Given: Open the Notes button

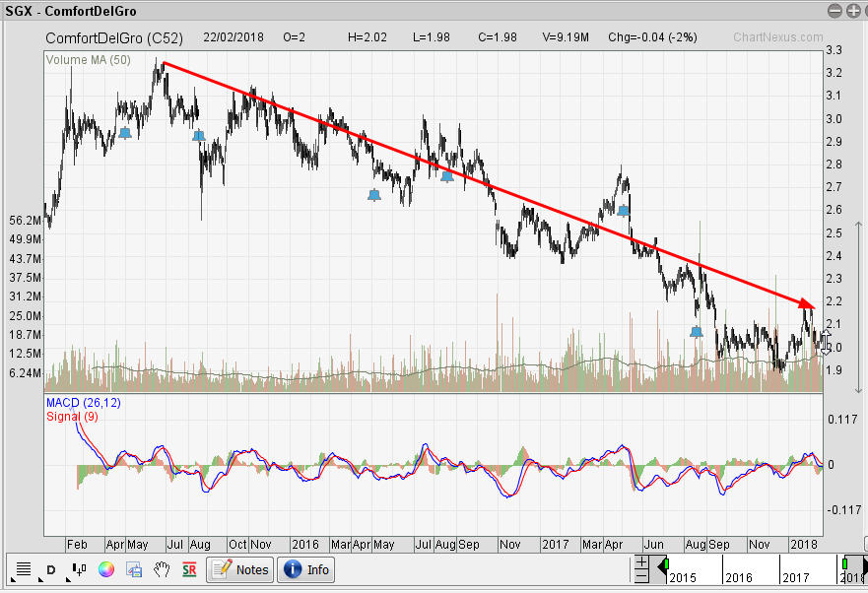Looking at the screenshot, I should pos(240,569).
